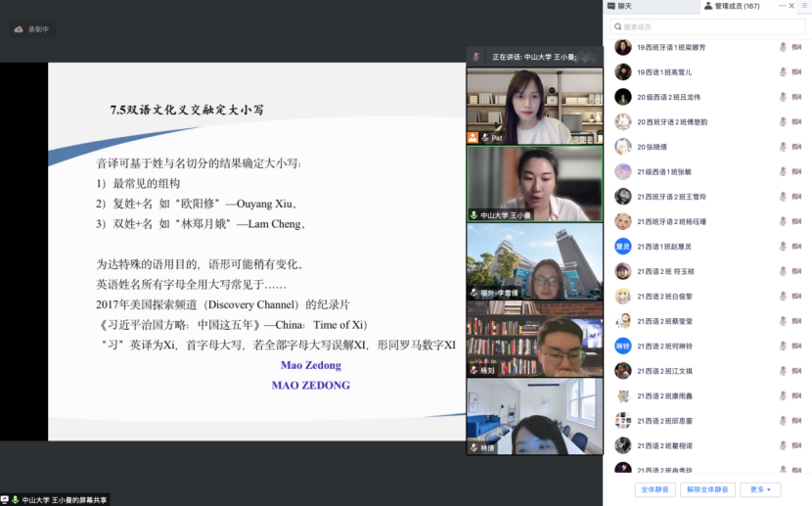Toggle camera for 19西语1班高雪儿

(798, 71)
